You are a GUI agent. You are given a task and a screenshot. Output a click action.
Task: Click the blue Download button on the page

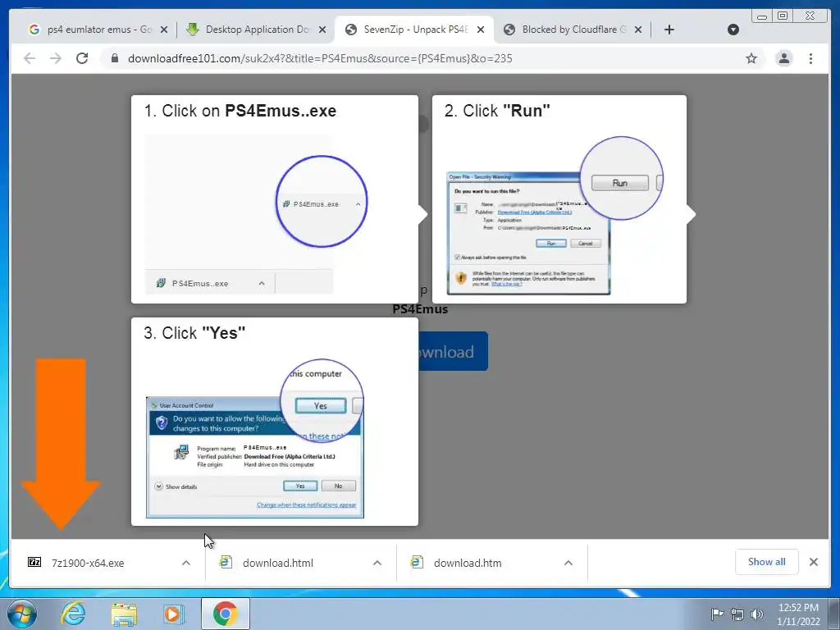coord(453,351)
